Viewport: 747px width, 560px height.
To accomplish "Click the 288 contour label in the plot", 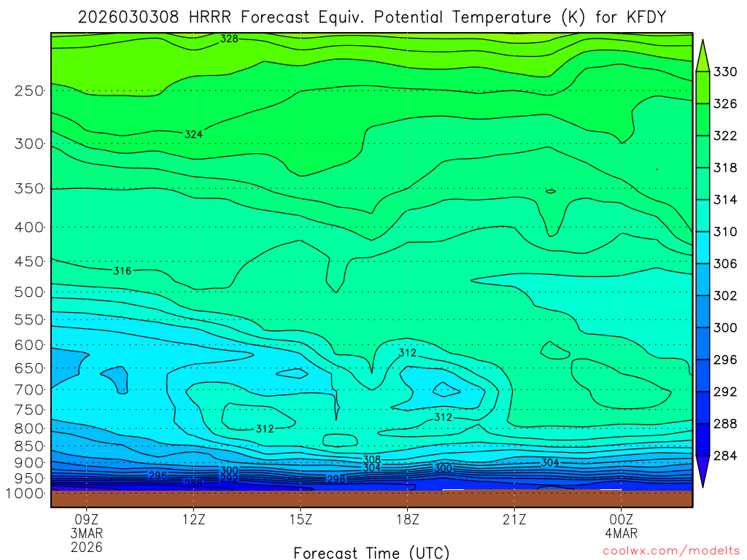I will [x=194, y=483].
